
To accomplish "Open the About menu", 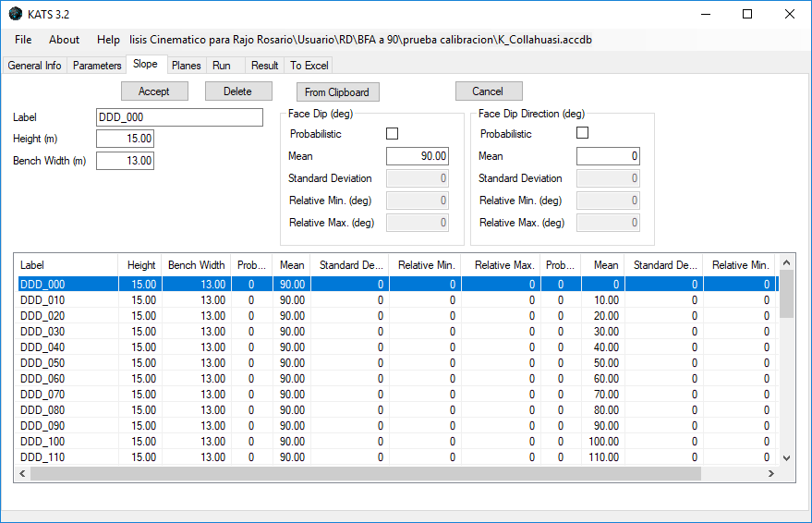I will coord(65,40).
